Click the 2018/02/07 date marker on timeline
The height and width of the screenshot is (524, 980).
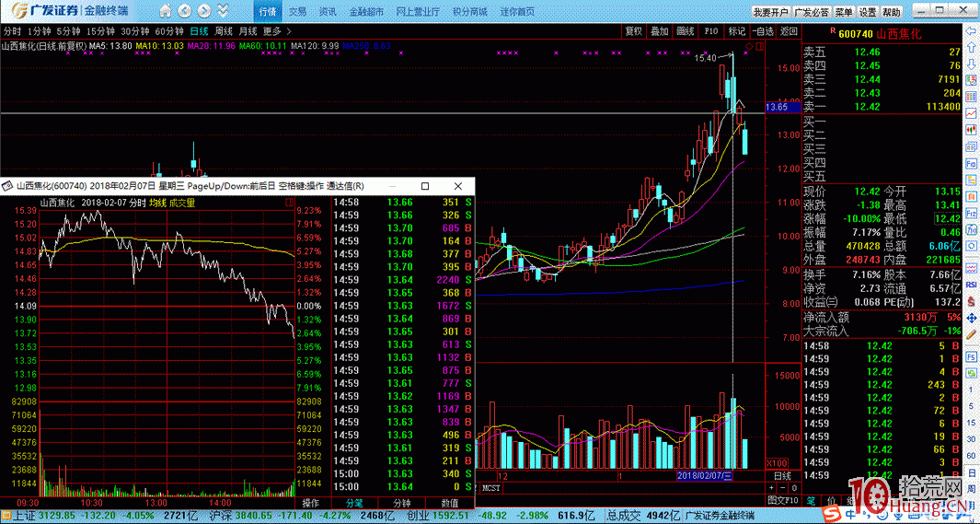pos(703,476)
